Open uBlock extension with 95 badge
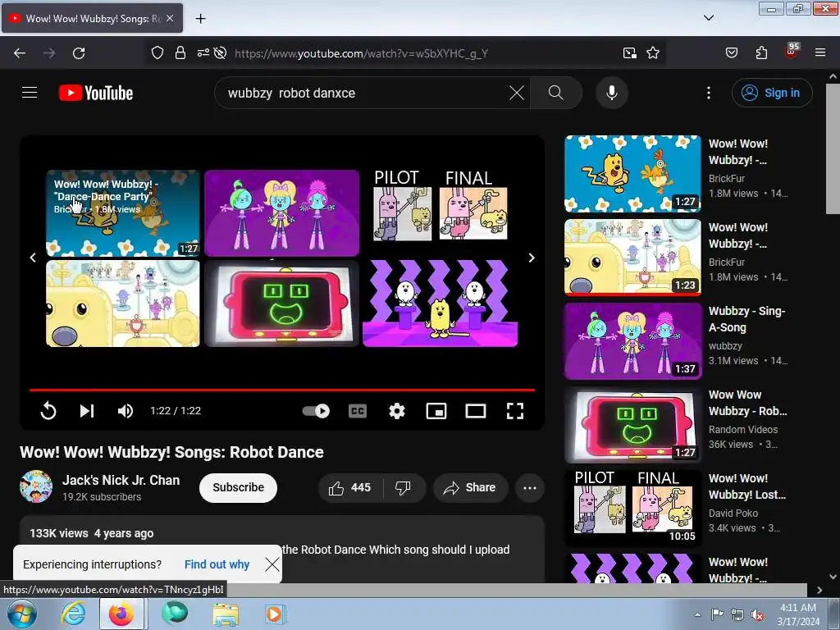The image size is (840, 630). (792, 52)
